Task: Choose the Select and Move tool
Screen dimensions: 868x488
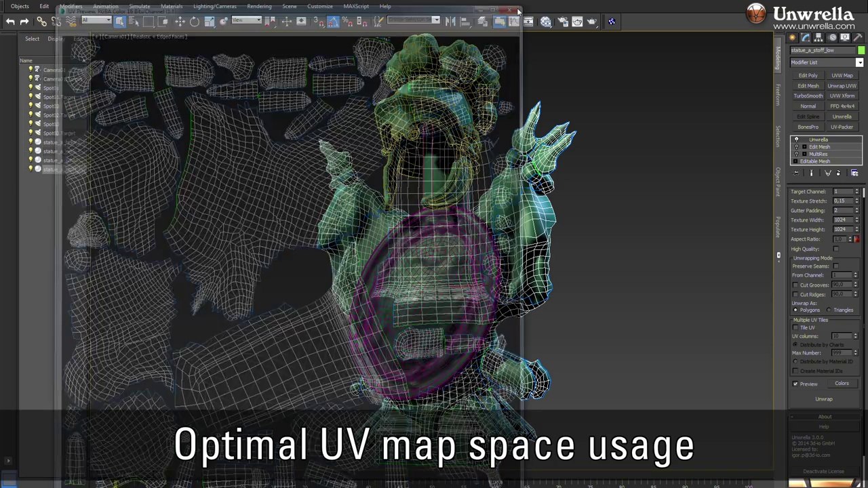Action: [x=180, y=22]
